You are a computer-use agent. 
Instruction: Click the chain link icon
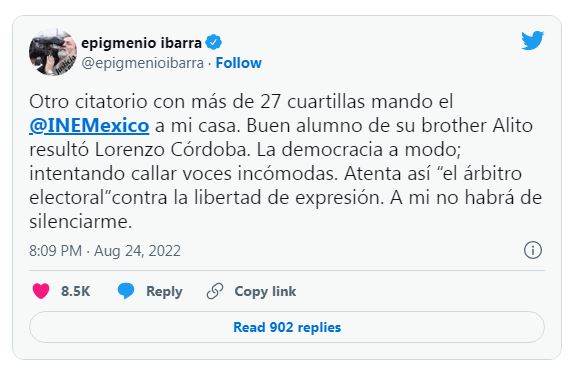(x=215, y=291)
